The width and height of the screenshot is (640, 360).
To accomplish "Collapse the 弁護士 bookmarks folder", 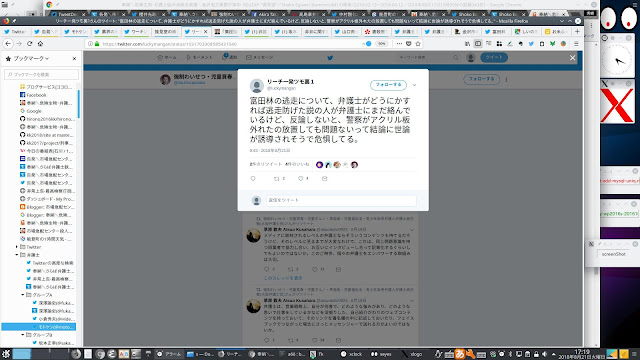I will pyautogui.click(x=17, y=255).
